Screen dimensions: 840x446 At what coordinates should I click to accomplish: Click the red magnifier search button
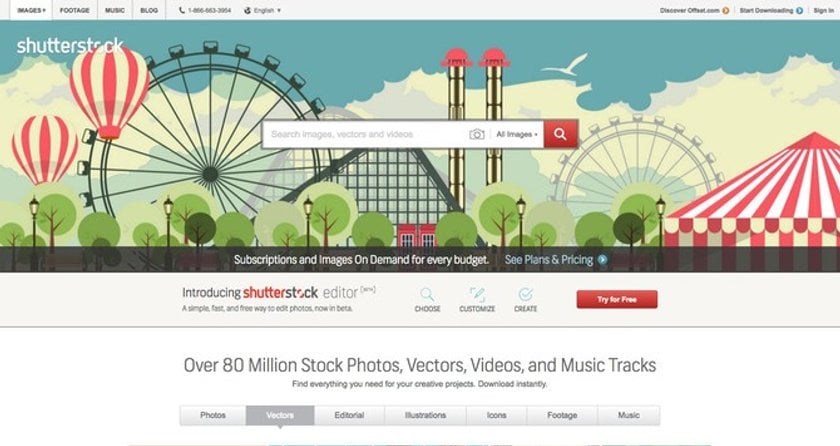[560, 134]
